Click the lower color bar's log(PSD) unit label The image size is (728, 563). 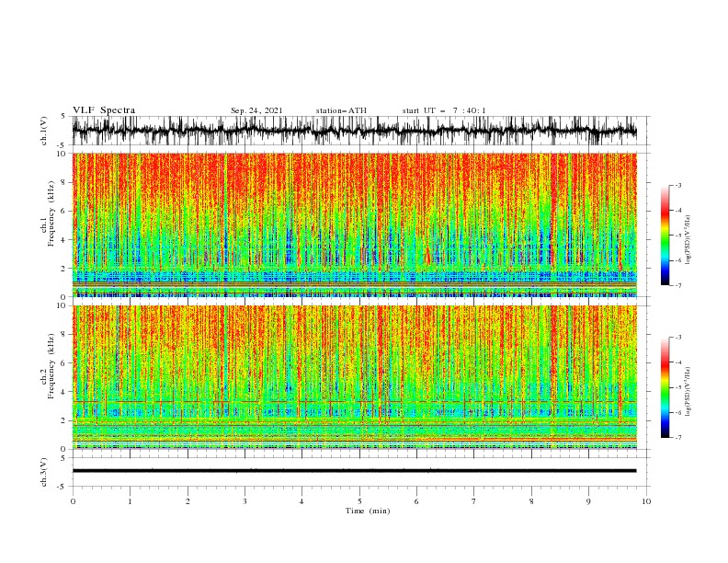click(688, 392)
